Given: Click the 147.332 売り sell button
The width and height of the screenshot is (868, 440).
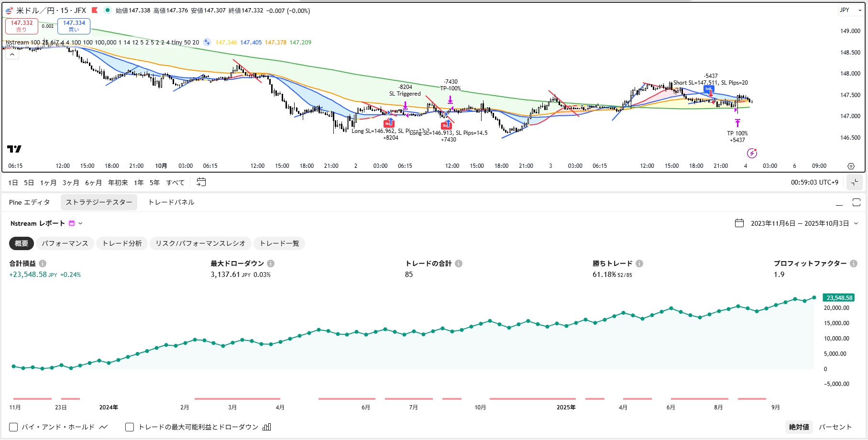Looking at the screenshot, I should 22,26.
